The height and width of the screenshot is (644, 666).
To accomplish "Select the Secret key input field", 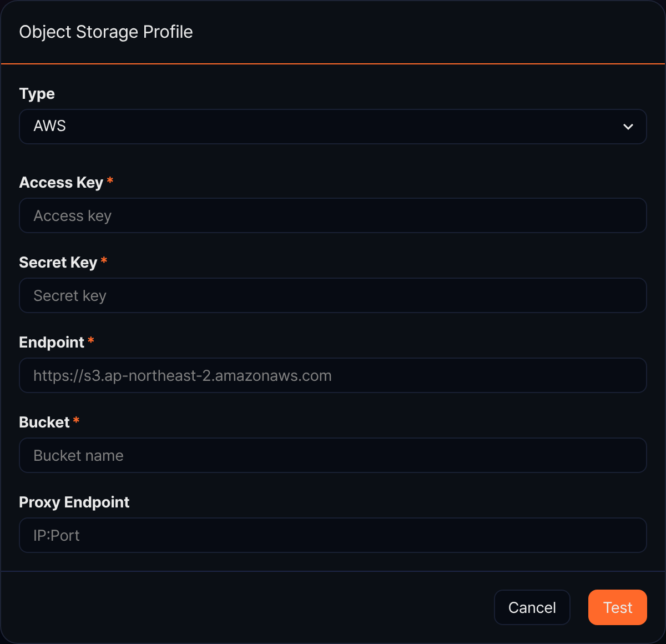I will tap(333, 295).
